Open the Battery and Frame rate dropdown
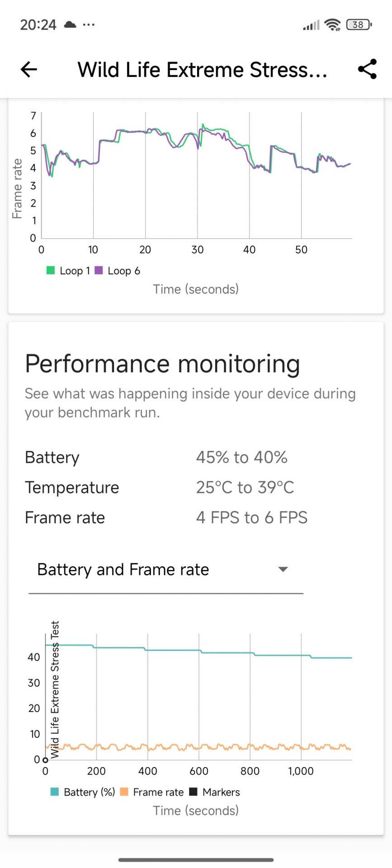This screenshot has width=392, height=868. [x=123, y=570]
